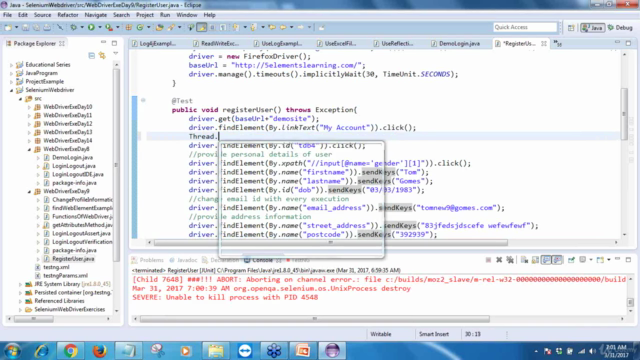Expand the JRE System Library node

pos(20,284)
